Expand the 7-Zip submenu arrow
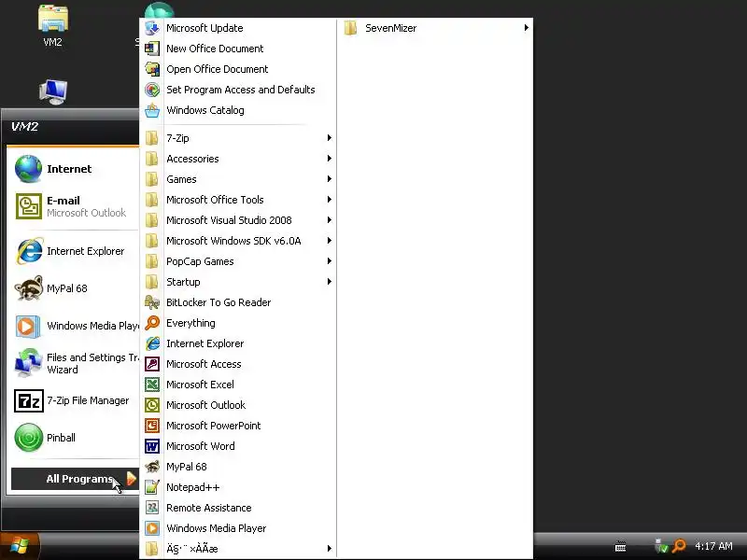The width and height of the screenshot is (747, 560). 330,138
